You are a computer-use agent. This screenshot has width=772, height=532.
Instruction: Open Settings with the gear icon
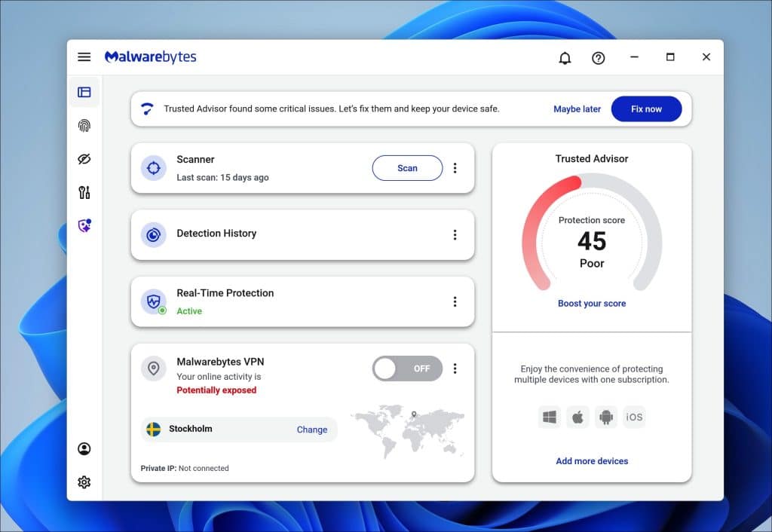pyautogui.click(x=84, y=482)
